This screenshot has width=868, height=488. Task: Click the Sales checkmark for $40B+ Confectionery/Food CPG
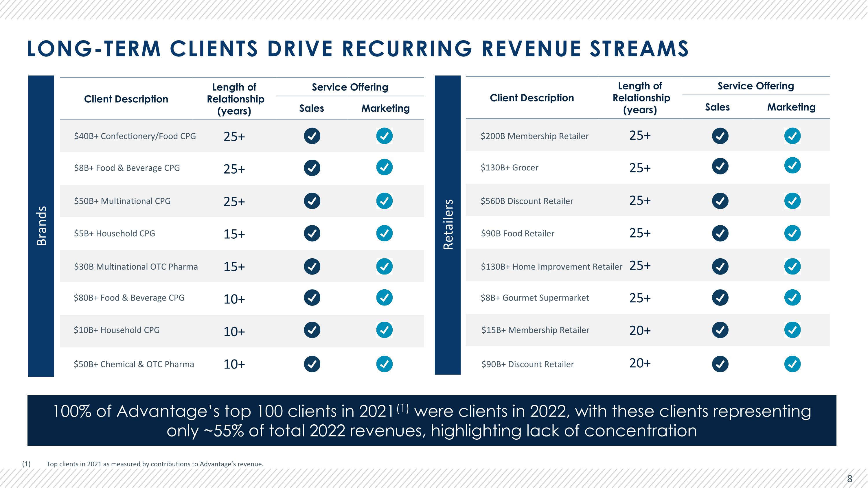pos(312,136)
